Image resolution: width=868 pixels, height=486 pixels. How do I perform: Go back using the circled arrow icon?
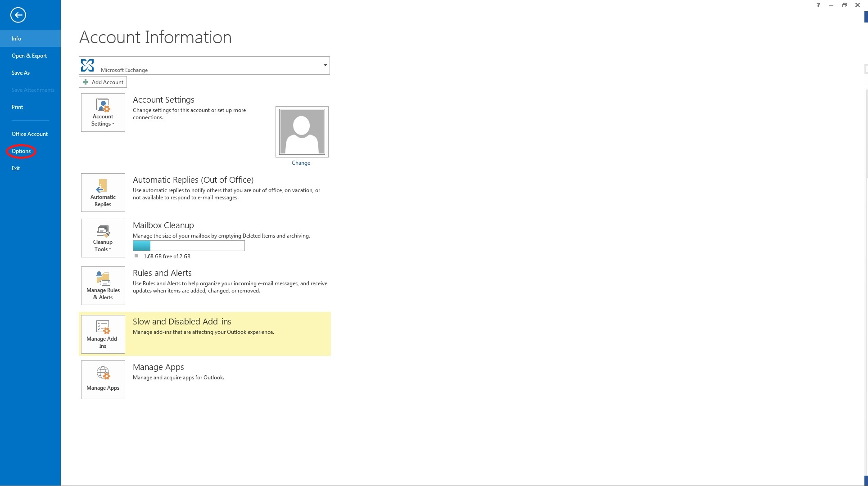tap(18, 15)
